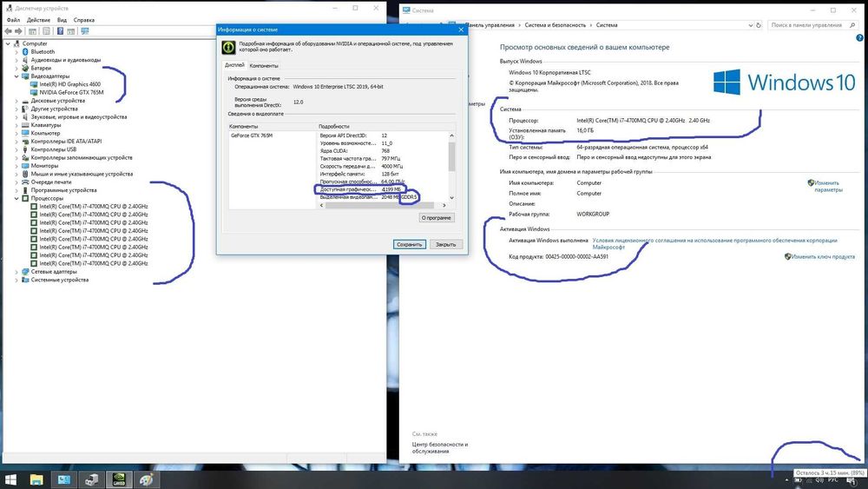Image resolution: width=868 pixels, height=489 pixels.
Task: Expand Мыши и иные указывающие устройства branch
Action: [x=16, y=174]
